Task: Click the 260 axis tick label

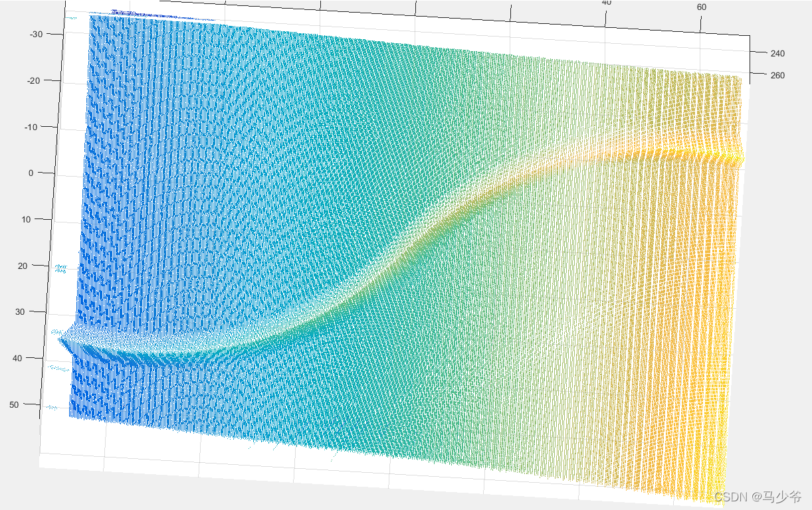Action: (777, 75)
